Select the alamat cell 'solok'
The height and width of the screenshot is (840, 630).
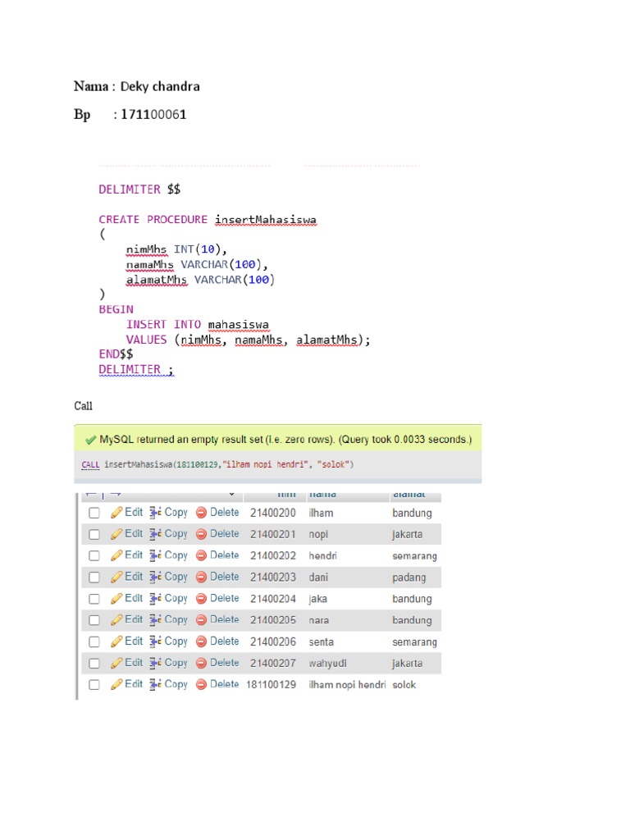(404, 685)
